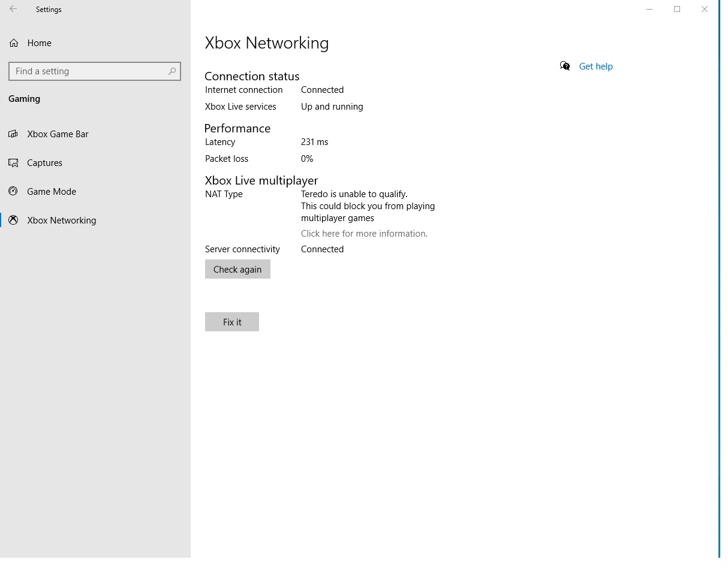This screenshot has height=574, width=728.
Task: Maximize the Settings window
Action: [x=677, y=9]
